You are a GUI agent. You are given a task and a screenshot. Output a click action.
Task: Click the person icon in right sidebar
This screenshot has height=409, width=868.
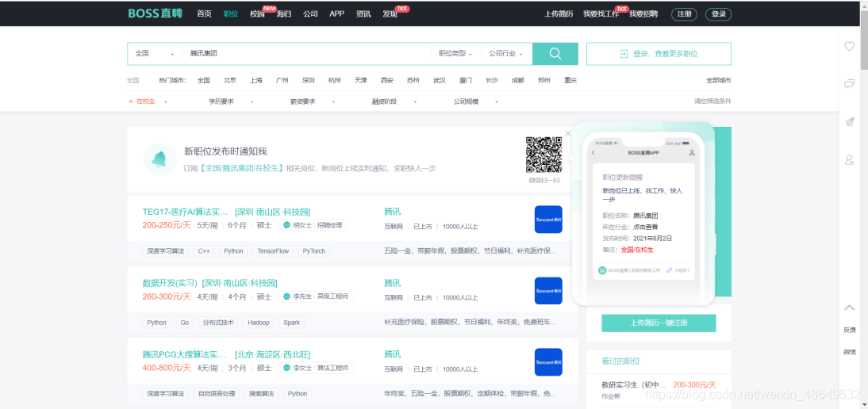849,160
